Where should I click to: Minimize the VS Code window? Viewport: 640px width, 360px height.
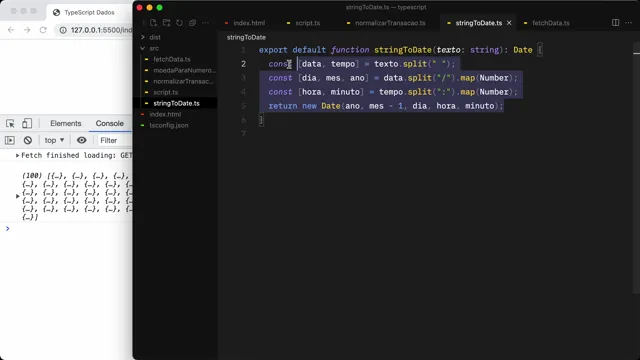point(149,7)
